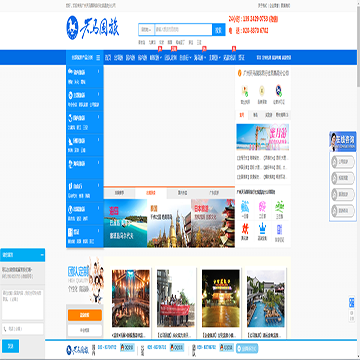Screen dimensions: 360x360
Task: Click the 签证 document icon at the sidebar bottom
Action: click(70, 232)
